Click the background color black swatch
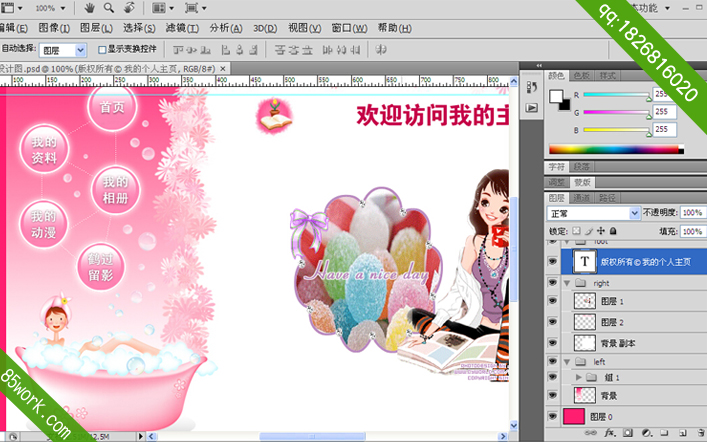This screenshot has height=442, width=707. [565, 106]
